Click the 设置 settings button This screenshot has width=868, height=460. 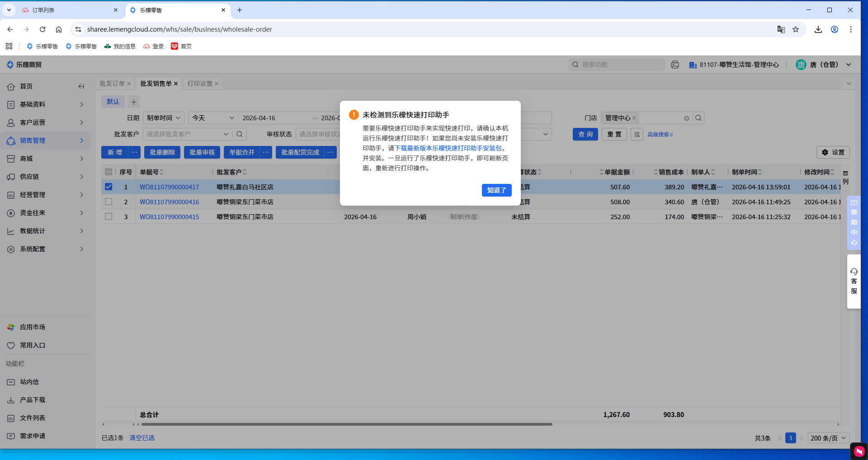tap(833, 152)
